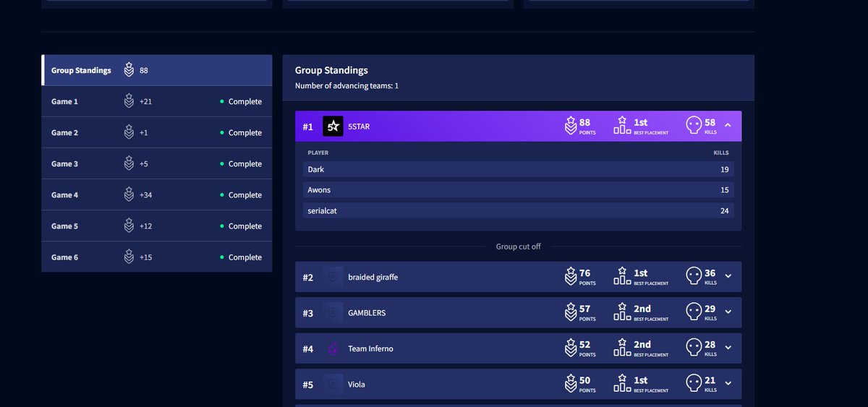This screenshot has height=407, width=868.
Task: Expand the Team Inferno row
Action: (x=728, y=348)
